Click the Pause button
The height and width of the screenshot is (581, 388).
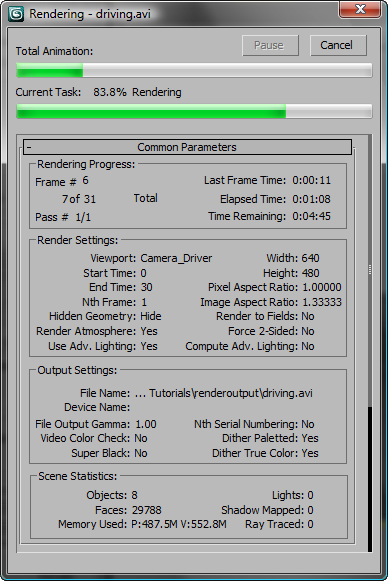point(271,45)
